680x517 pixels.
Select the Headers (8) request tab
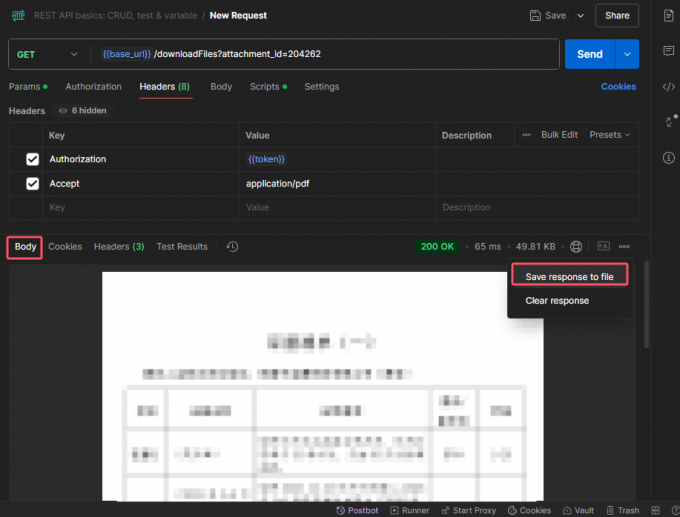coord(164,87)
